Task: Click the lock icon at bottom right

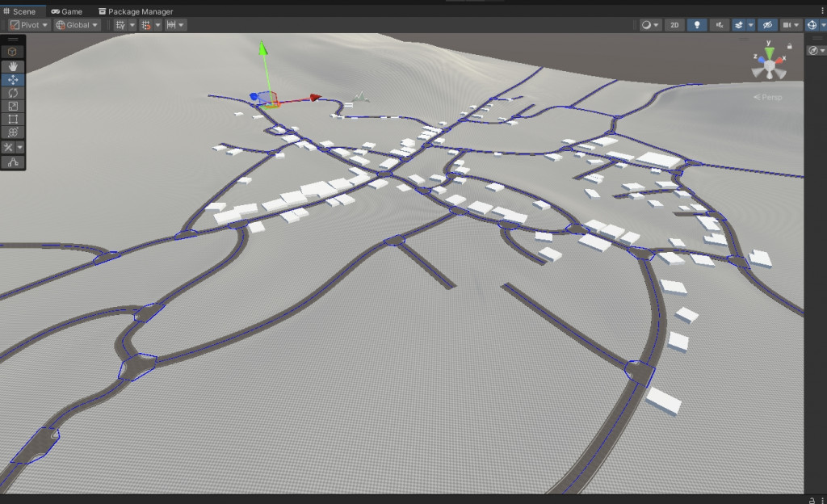Action: click(x=812, y=500)
